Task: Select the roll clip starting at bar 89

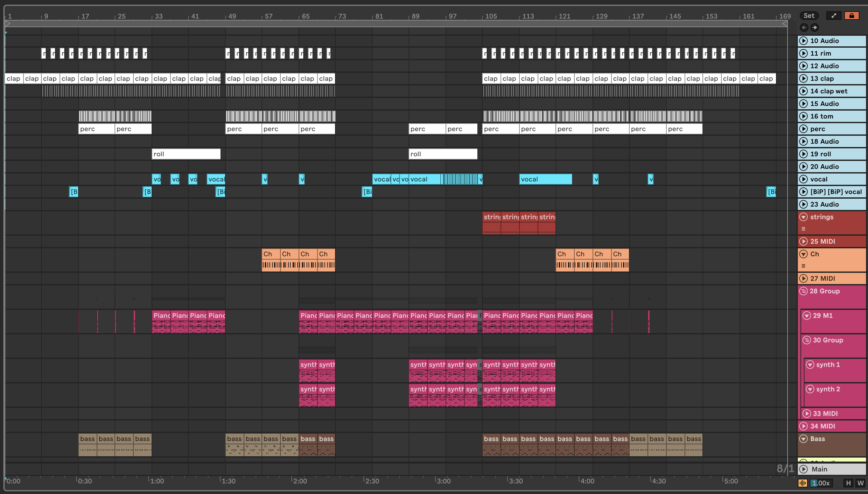Action: (443, 154)
